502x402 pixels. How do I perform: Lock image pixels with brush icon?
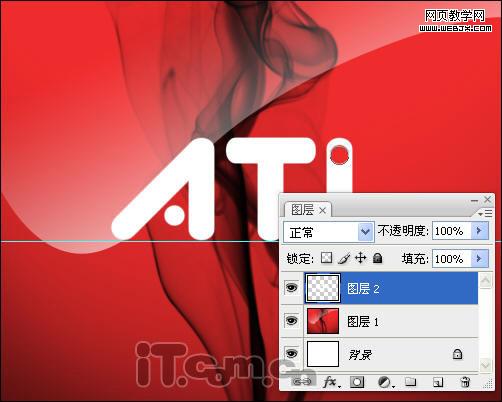(344, 258)
